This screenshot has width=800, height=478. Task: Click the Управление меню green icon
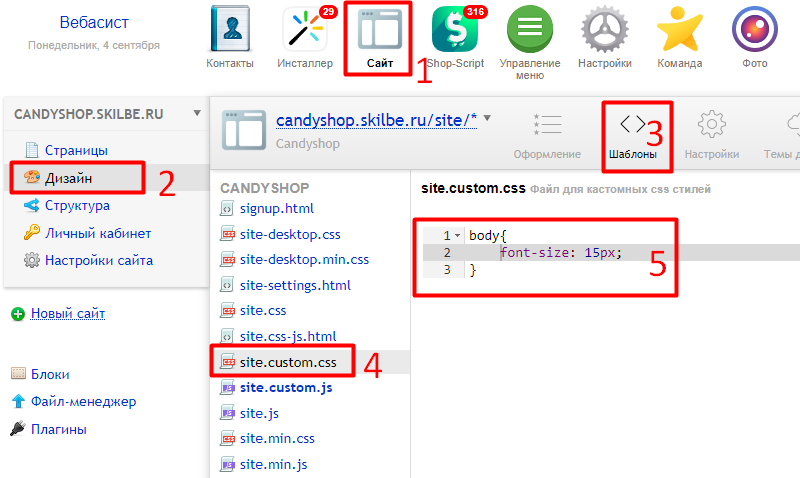pyautogui.click(x=530, y=30)
